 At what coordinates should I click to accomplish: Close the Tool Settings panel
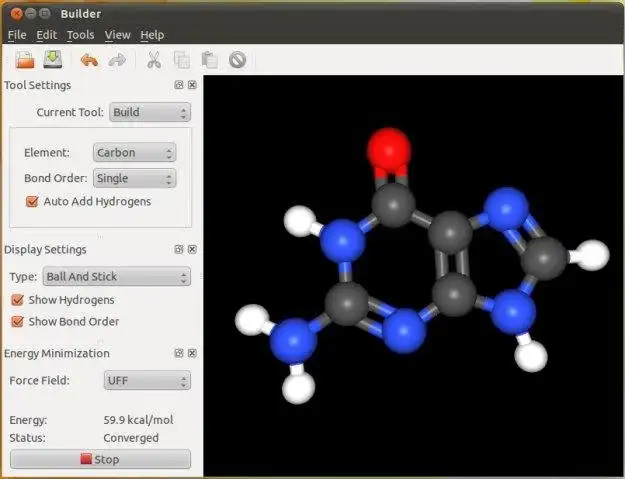(192, 85)
